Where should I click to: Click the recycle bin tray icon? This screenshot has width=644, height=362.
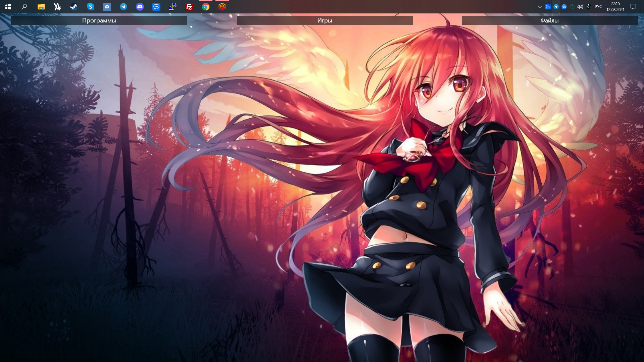588,7
